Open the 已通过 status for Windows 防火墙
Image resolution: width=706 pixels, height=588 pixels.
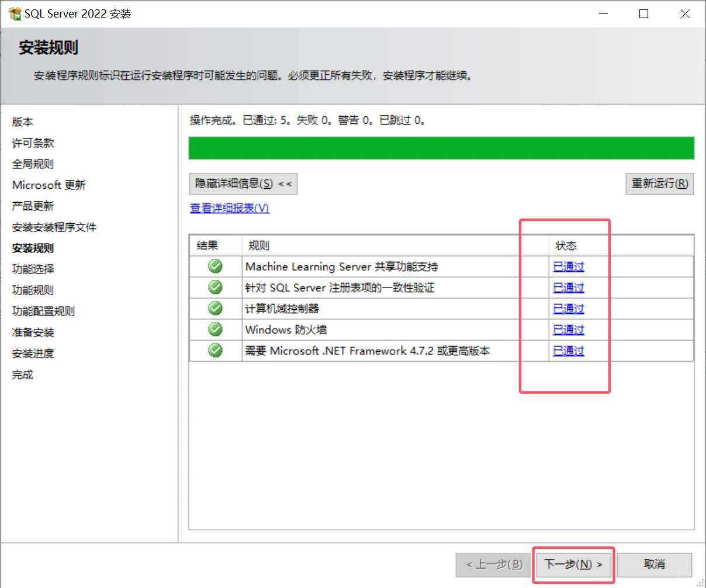tap(567, 330)
